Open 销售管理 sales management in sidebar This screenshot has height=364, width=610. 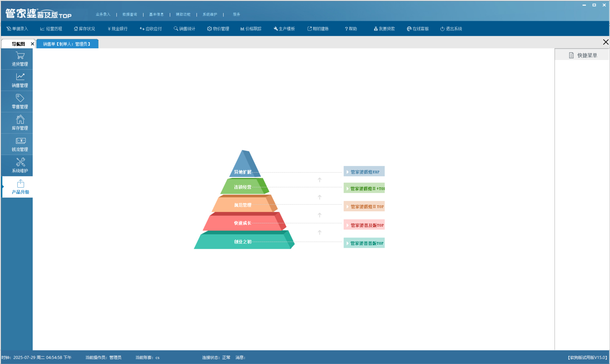point(17,80)
